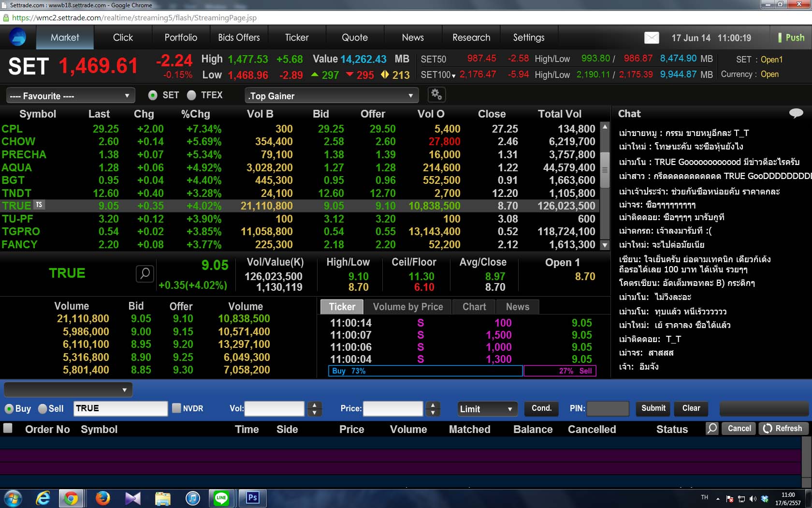Open the Quote tab
The width and height of the screenshot is (812, 508).
click(x=355, y=37)
